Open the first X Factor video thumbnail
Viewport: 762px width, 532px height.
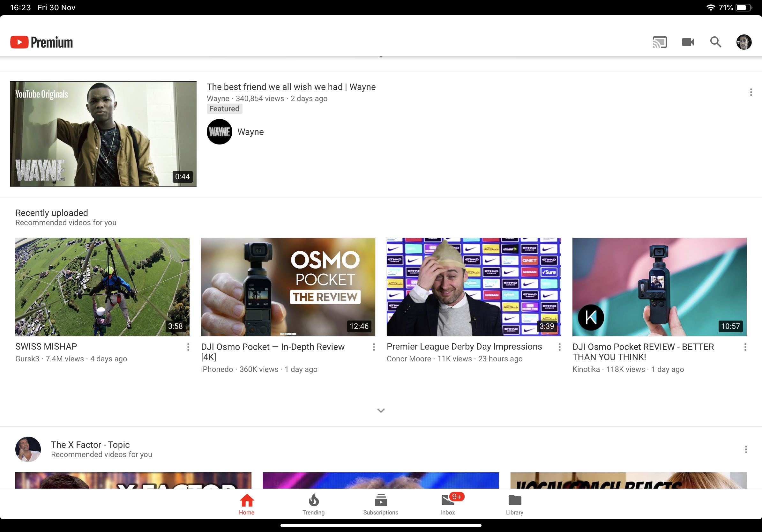133,480
